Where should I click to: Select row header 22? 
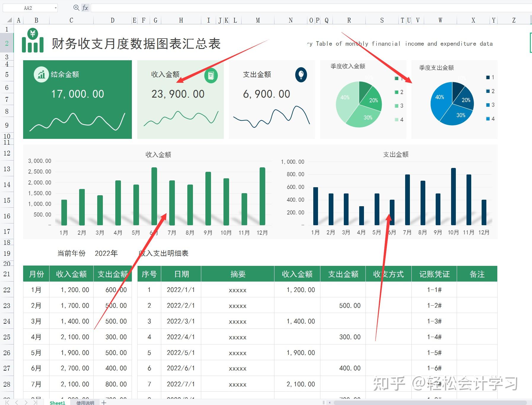coord(7,290)
